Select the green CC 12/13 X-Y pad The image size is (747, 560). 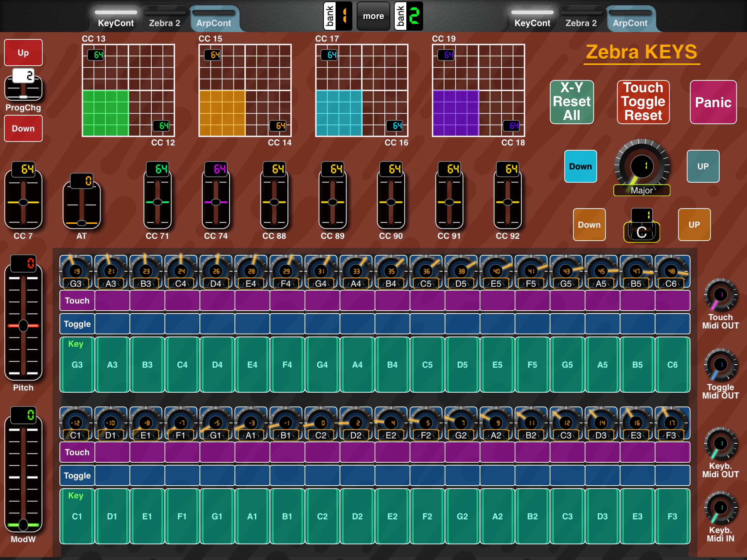[x=128, y=90]
